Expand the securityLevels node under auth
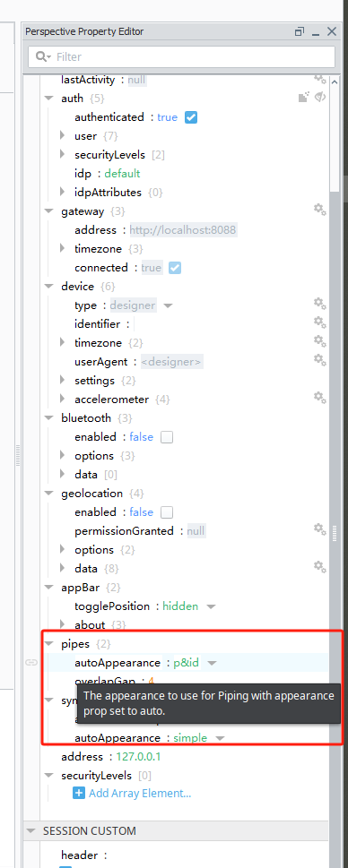The width and height of the screenshot is (348, 868). tap(63, 154)
